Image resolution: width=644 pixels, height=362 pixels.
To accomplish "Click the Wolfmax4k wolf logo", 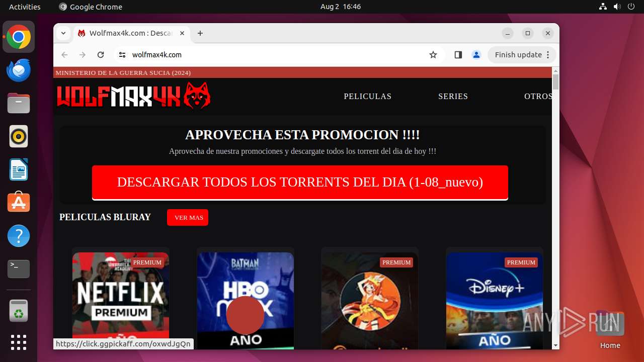I will (x=133, y=96).
